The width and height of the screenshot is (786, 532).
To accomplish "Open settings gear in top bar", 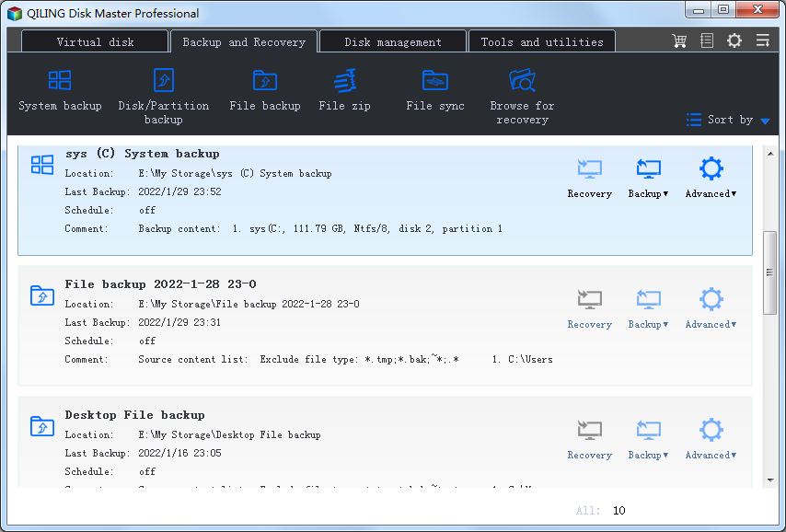I will pos(734,41).
